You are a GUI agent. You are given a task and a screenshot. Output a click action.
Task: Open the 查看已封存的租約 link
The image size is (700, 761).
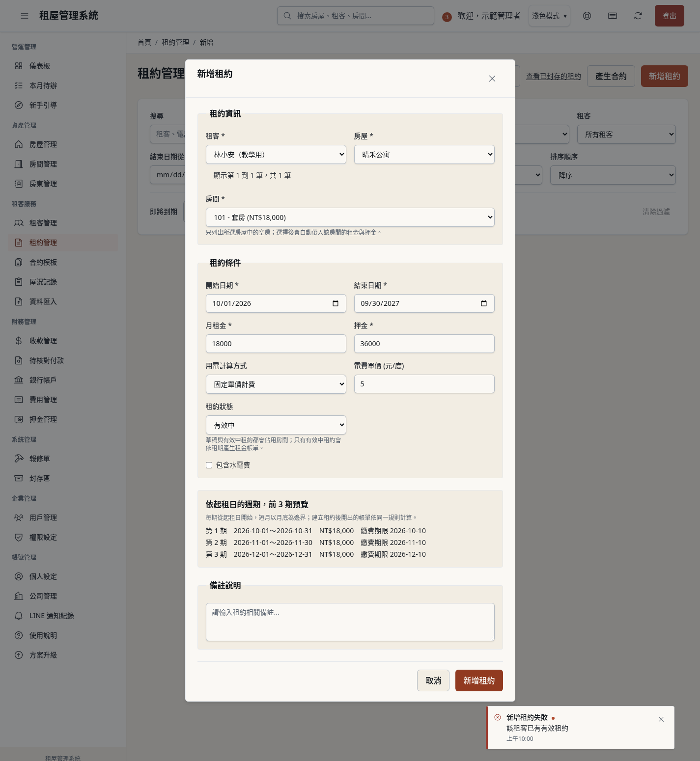(x=554, y=76)
